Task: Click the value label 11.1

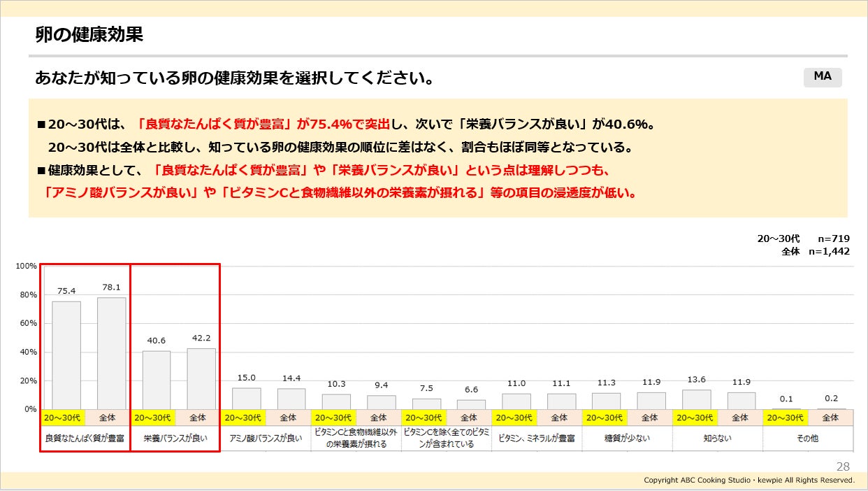Action: tap(561, 383)
